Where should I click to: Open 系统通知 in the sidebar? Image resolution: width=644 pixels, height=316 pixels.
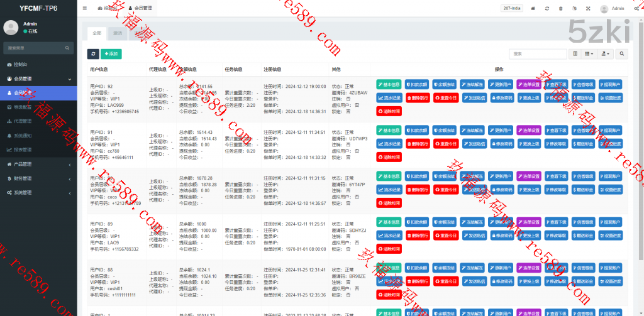point(38,136)
